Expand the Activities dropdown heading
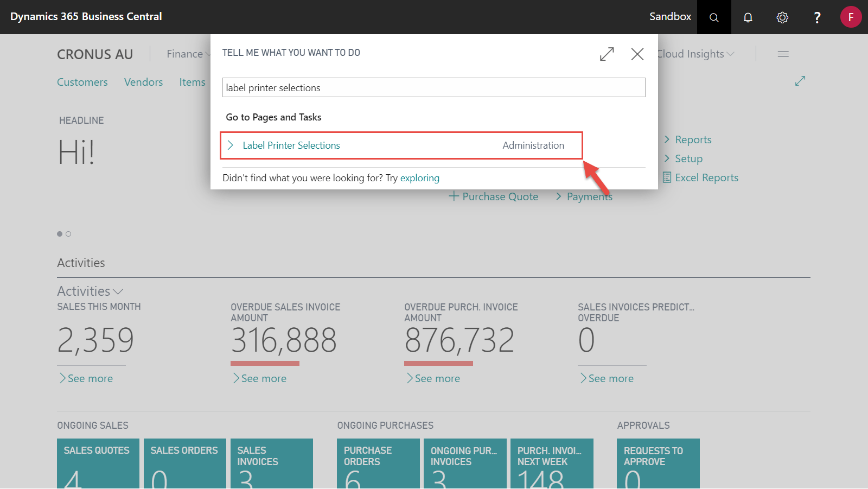The height and width of the screenshot is (489, 868). pyautogui.click(x=90, y=291)
